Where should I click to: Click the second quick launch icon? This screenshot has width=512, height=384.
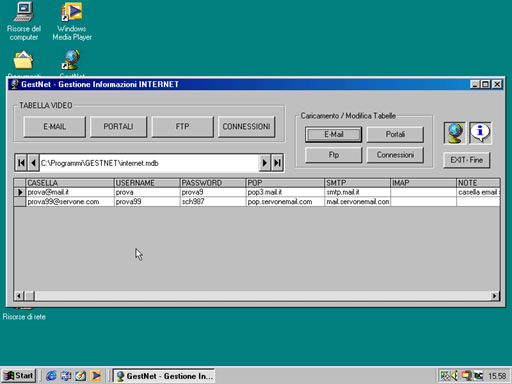[x=66, y=376]
